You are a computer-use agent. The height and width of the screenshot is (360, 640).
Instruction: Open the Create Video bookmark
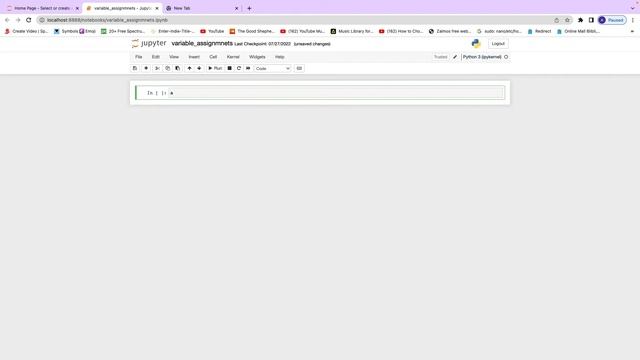[26, 31]
